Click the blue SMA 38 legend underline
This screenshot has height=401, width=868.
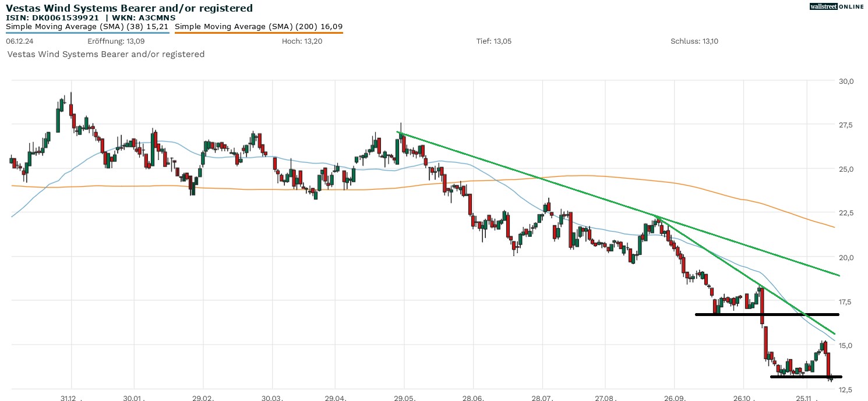87,33
